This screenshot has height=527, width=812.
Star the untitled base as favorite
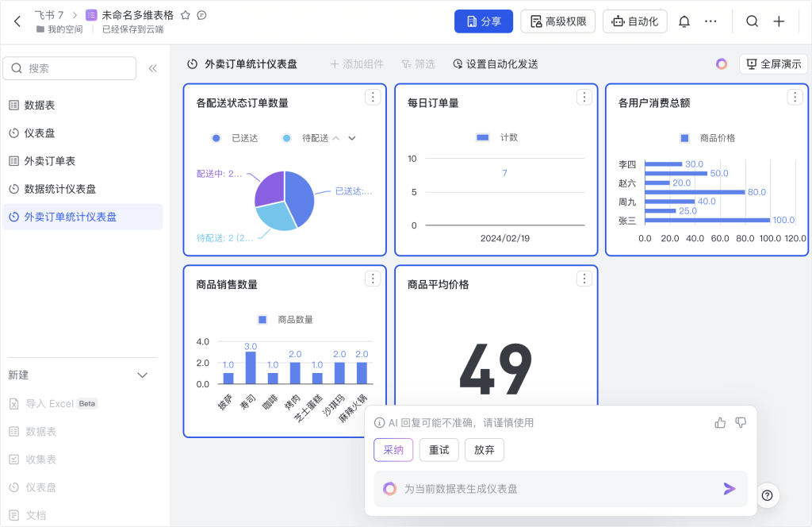coord(186,15)
